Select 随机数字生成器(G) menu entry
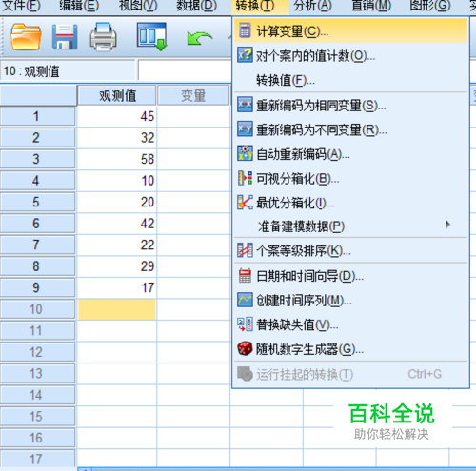This screenshot has width=476, height=471. click(351, 349)
